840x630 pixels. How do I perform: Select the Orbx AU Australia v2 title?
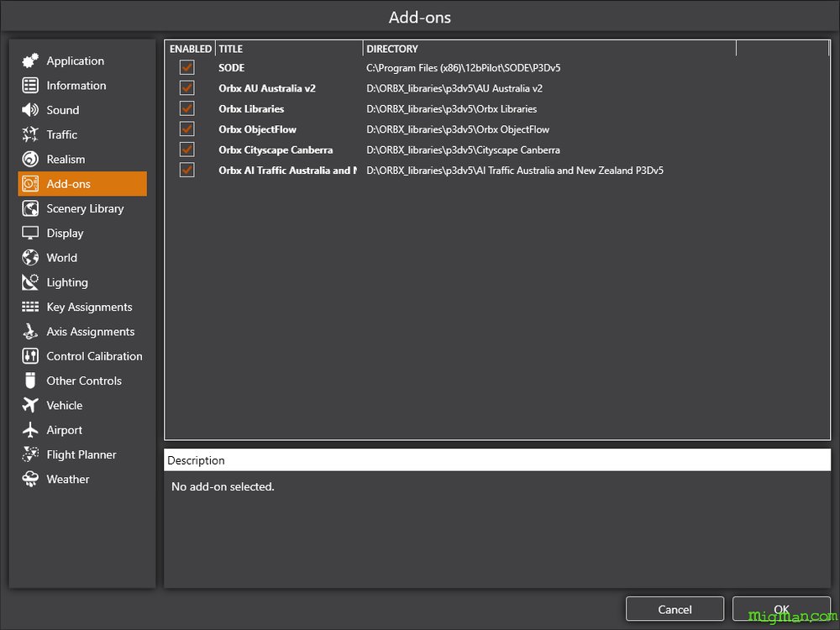click(267, 88)
